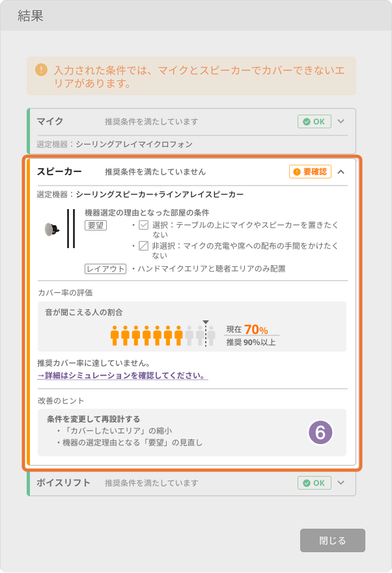Open the シミュレーション details link
This screenshot has height=573, width=392.
pyautogui.click(x=123, y=375)
